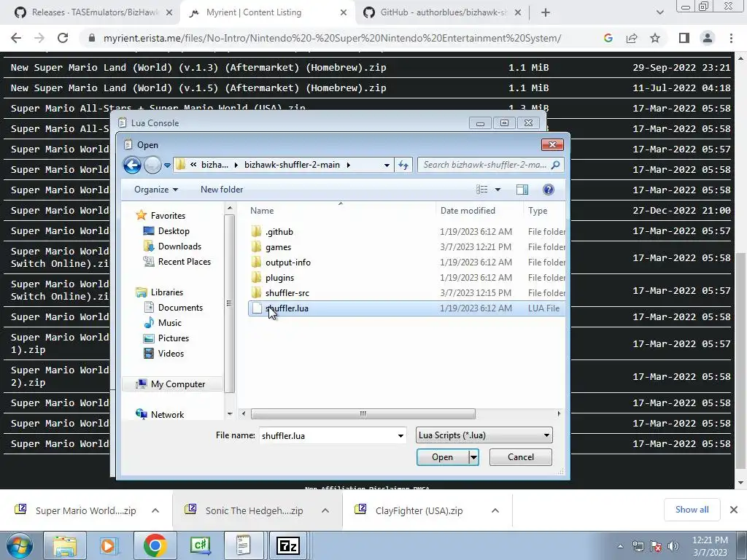Expand the address bar path dropdown
Viewport: 747px width, 560px height.
click(x=387, y=166)
